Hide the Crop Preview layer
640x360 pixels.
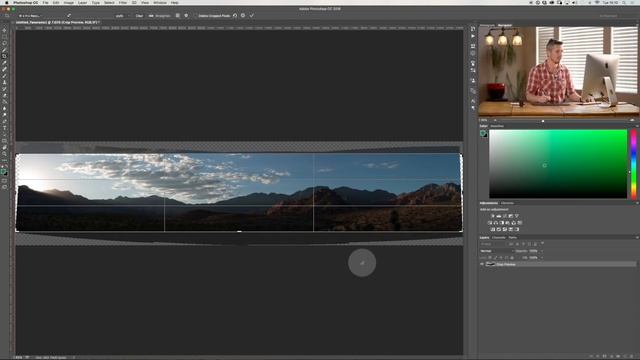pos(482,264)
